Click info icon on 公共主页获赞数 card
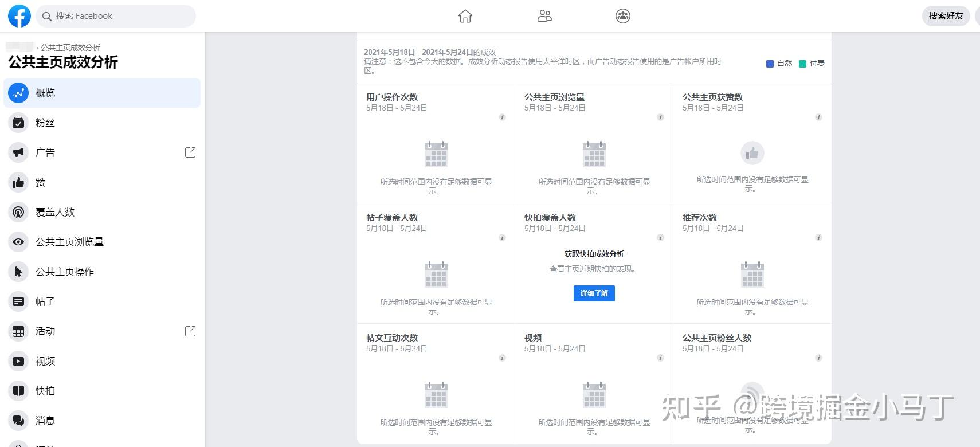The height and width of the screenshot is (447, 980). click(818, 117)
